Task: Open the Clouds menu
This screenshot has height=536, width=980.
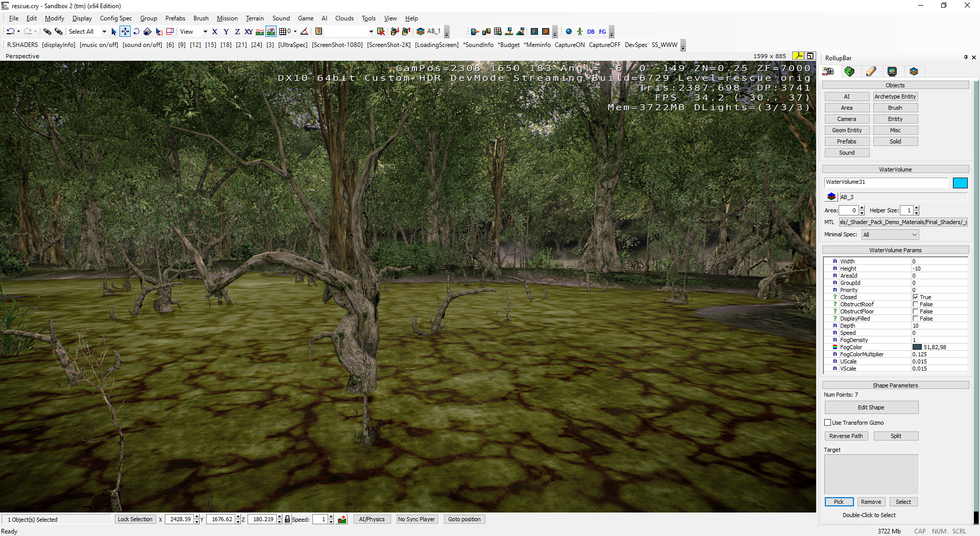Action: [344, 18]
